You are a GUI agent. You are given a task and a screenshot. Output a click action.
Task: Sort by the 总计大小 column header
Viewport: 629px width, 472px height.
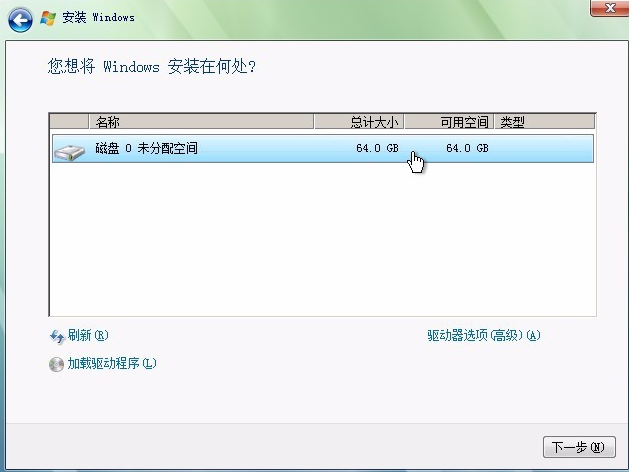click(x=359, y=122)
